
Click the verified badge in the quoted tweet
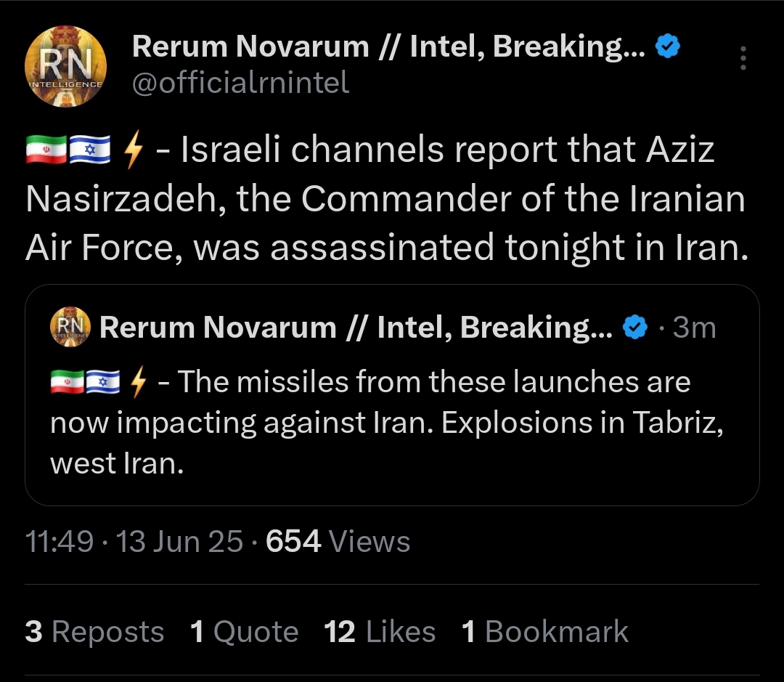click(x=635, y=328)
